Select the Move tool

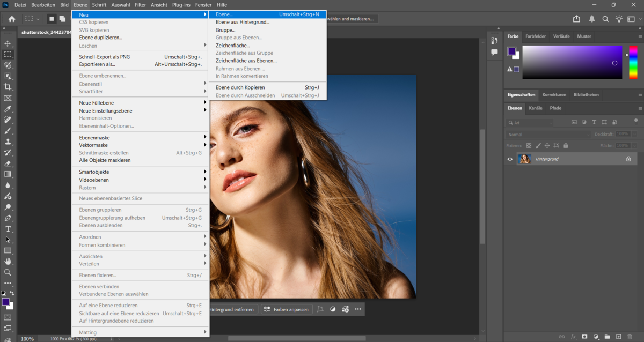(x=8, y=43)
